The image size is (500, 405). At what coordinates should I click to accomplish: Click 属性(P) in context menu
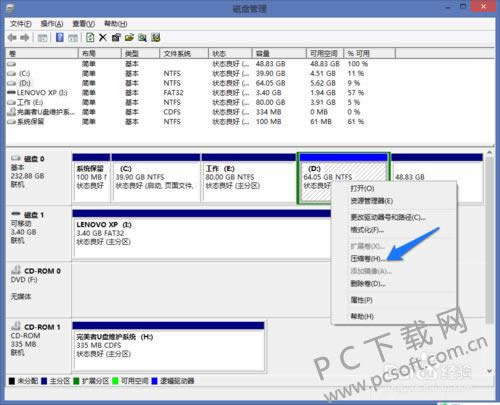tap(361, 300)
